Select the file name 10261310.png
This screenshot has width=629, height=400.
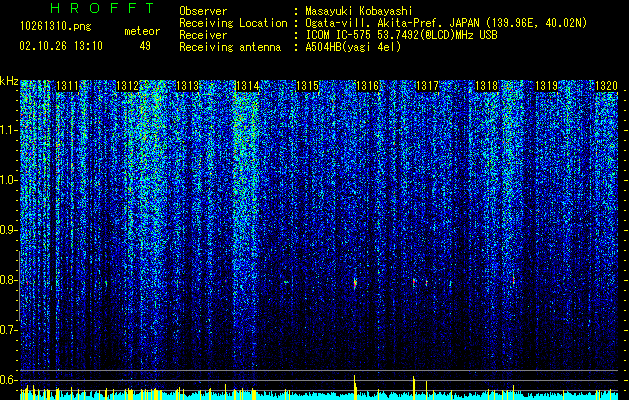[56, 27]
